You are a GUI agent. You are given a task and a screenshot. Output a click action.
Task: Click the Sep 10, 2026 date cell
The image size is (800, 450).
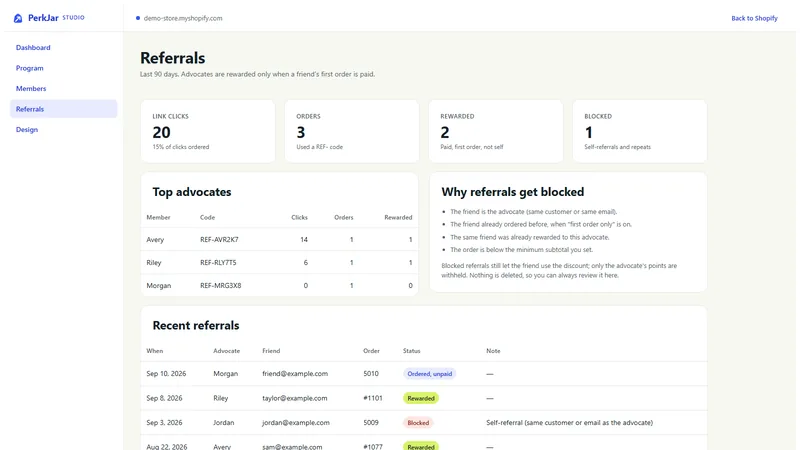point(166,373)
